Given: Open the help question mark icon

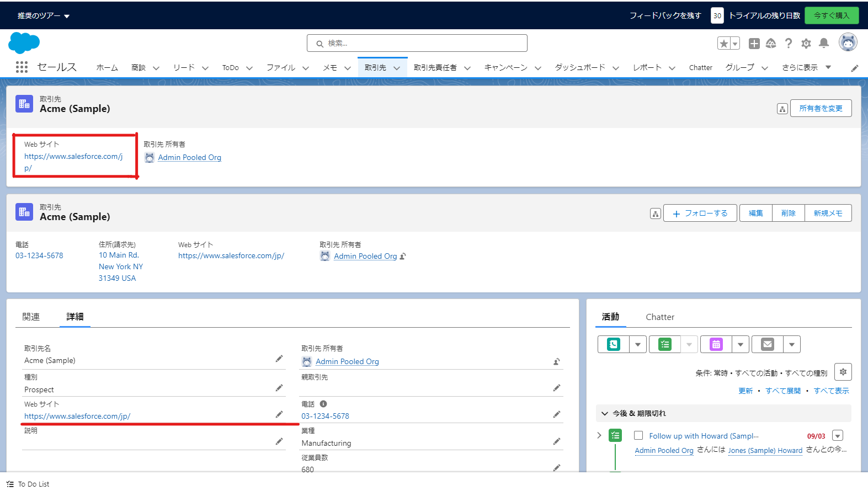Looking at the screenshot, I should (789, 44).
